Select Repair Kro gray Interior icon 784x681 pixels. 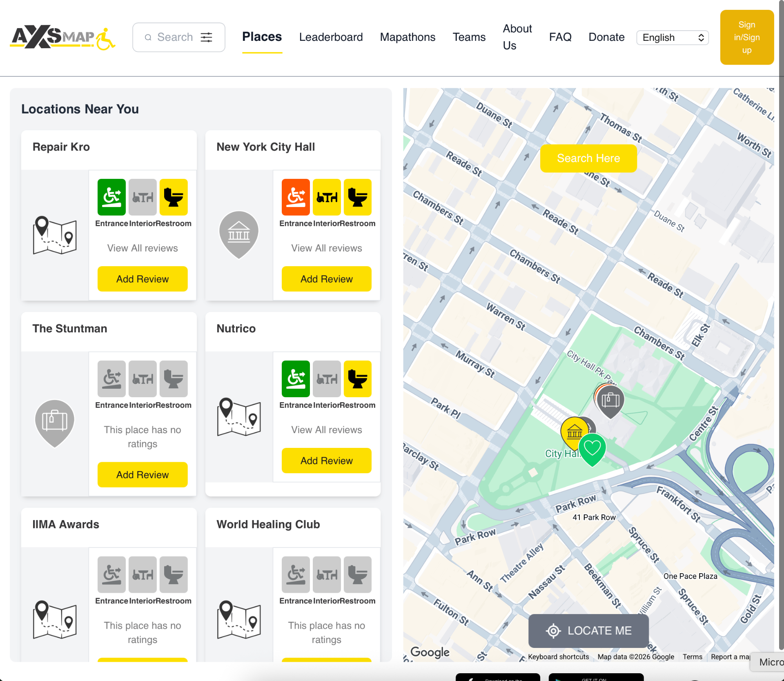coord(143,197)
